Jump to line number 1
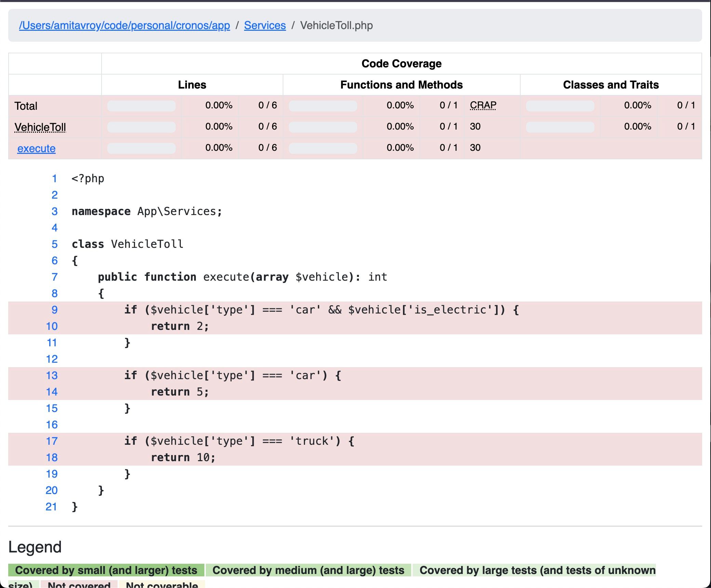This screenshot has width=711, height=588. 54,178
